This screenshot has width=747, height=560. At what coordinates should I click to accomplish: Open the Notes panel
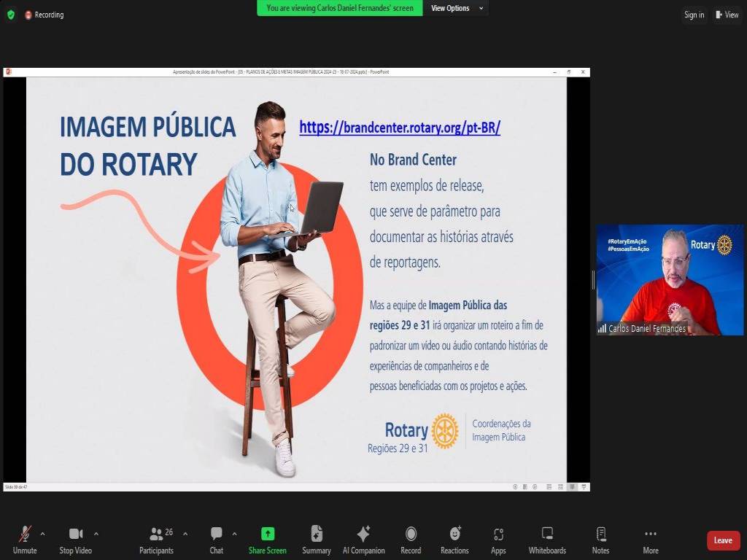pos(600,540)
